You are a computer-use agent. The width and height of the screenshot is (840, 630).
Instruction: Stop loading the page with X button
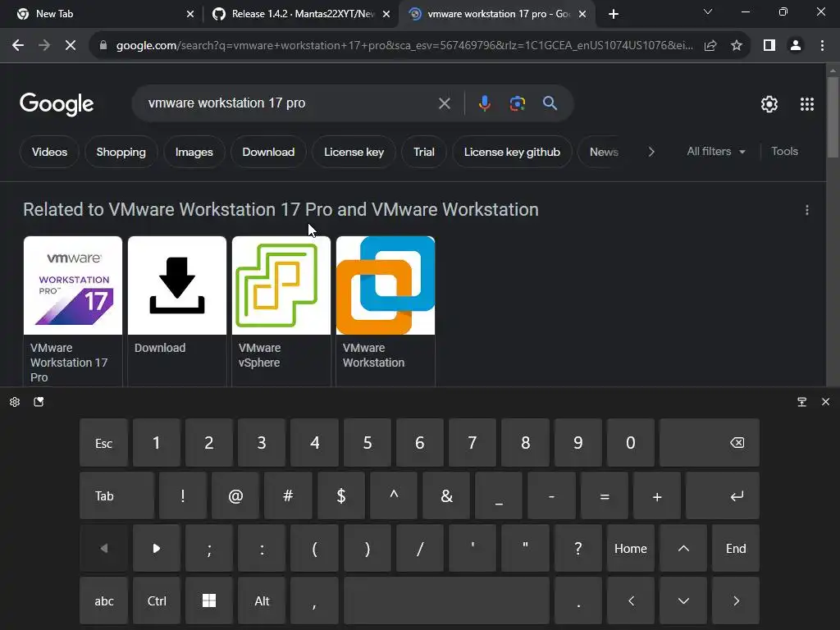pos(71,46)
